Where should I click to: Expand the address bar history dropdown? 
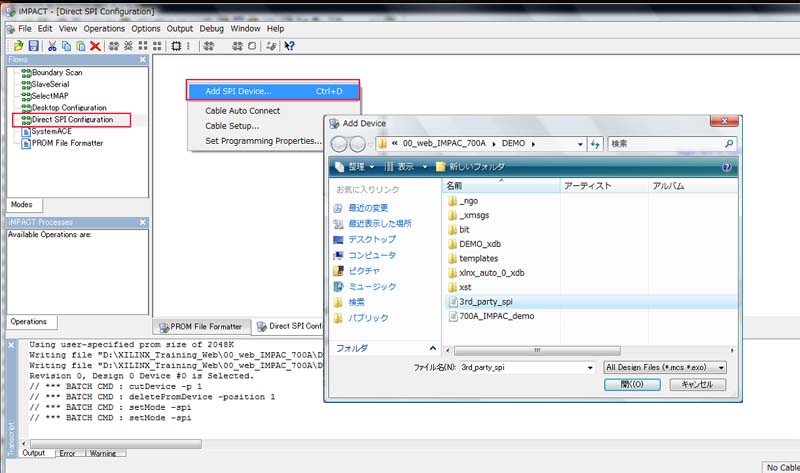tap(580, 144)
